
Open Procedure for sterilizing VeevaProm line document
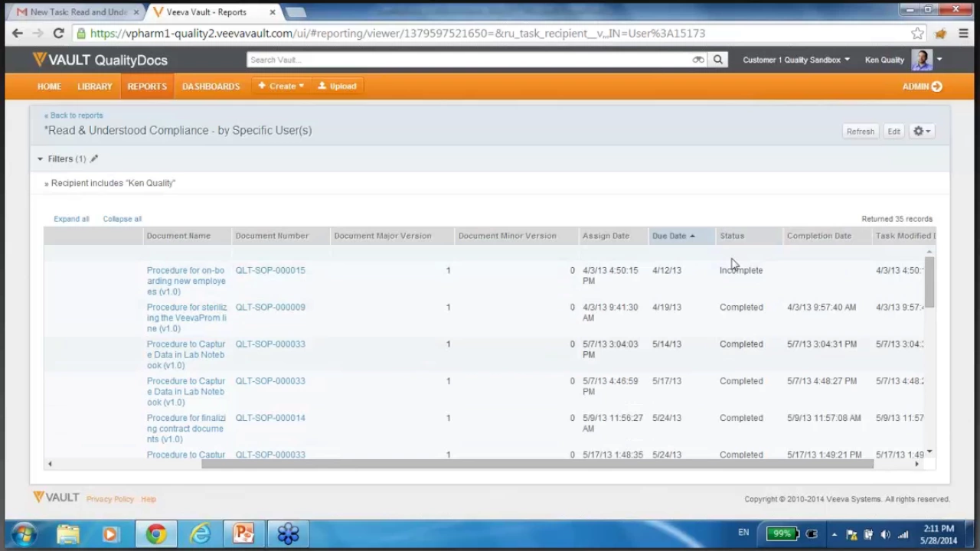[x=187, y=318]
